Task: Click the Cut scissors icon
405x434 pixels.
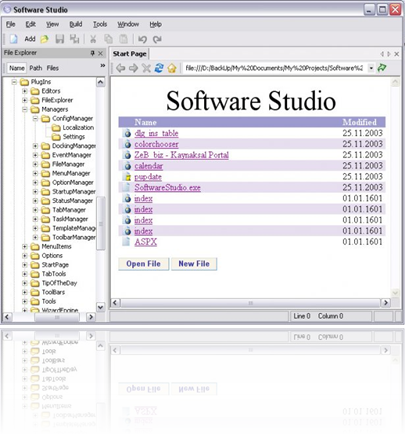Action: tap(93, 39)
